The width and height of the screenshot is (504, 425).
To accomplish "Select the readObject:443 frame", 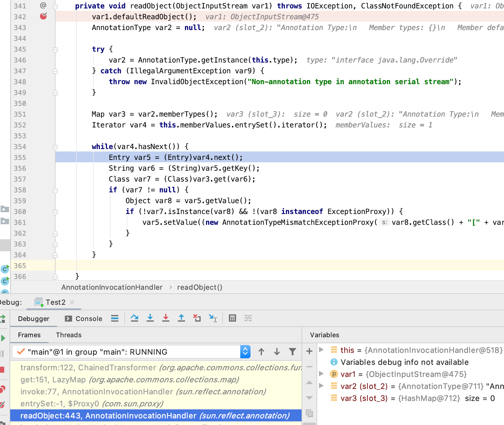I will 156,416.
